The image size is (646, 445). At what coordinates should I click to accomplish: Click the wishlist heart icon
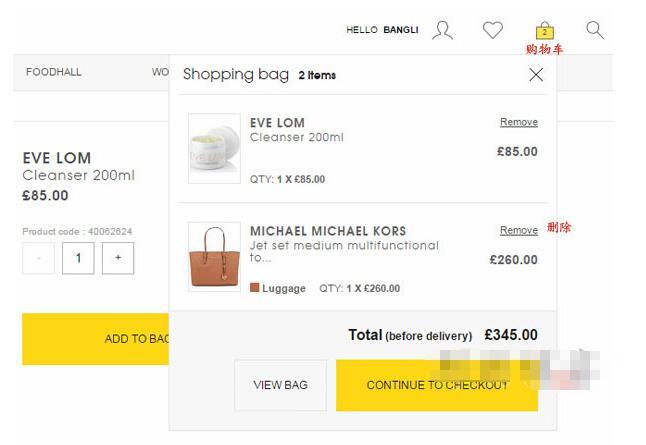pos(493,30)
